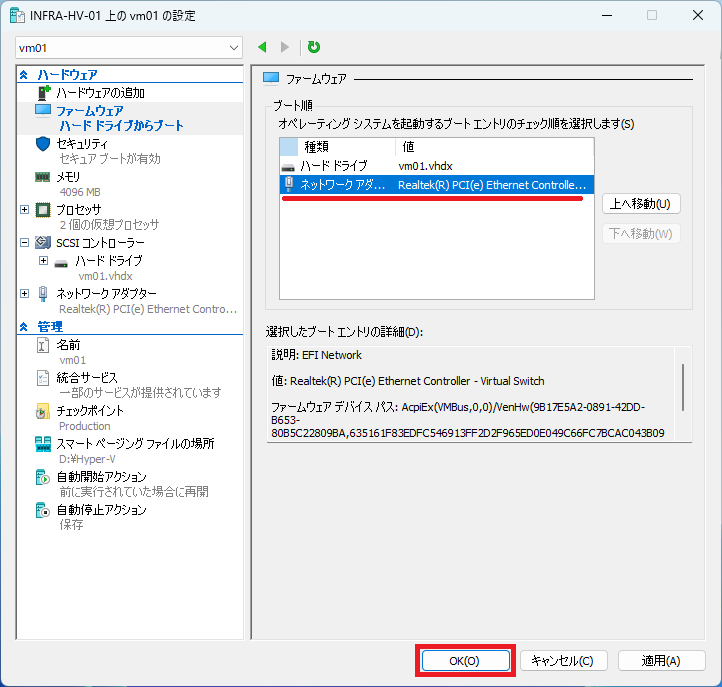Screen dimensions: 722x687
Task: Click the キャンセル(C) button
Action: coord(564,661)
